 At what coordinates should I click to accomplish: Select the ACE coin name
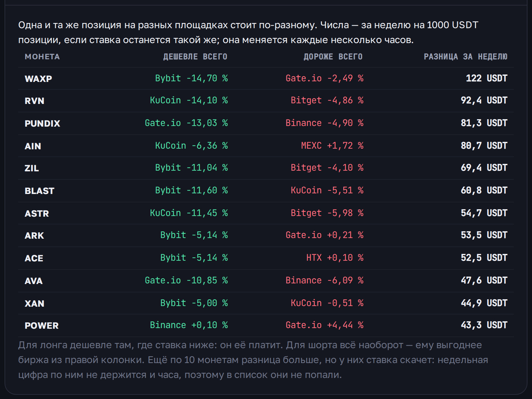(x=34, y=258)
